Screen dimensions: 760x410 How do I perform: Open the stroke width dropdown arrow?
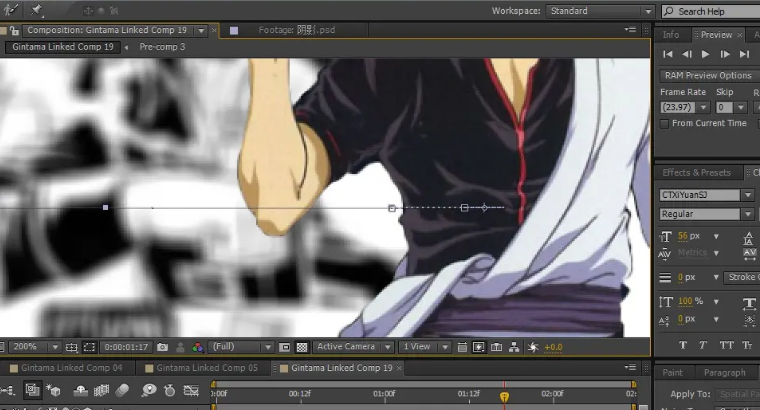click(x=716, y=277)
